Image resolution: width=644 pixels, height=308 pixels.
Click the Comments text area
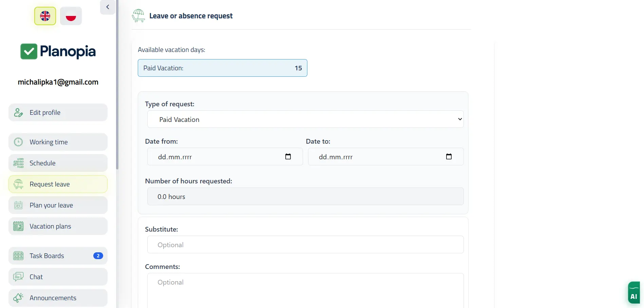[x=305, y=290]
